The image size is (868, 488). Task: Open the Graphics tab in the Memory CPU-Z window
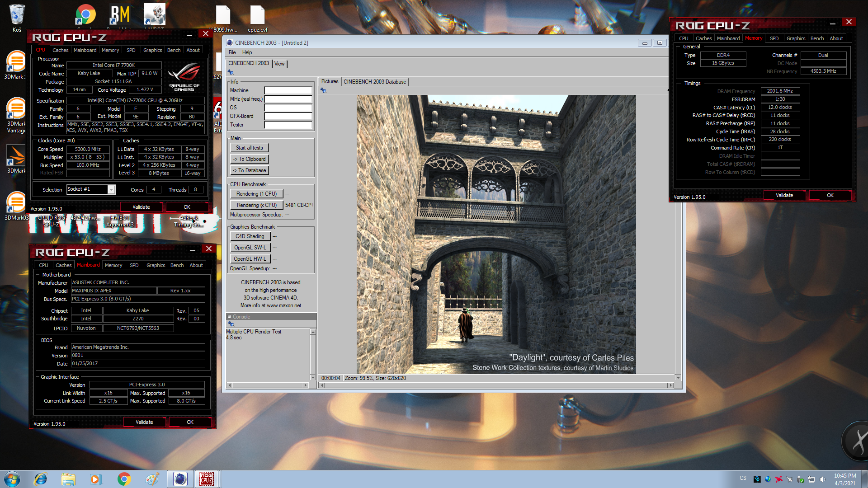(796, 38)
